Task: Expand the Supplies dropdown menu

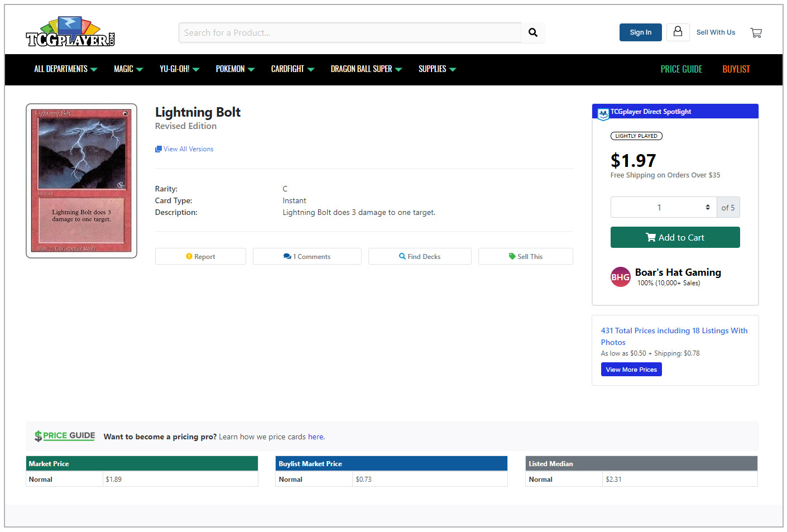Action: (437, 69)
